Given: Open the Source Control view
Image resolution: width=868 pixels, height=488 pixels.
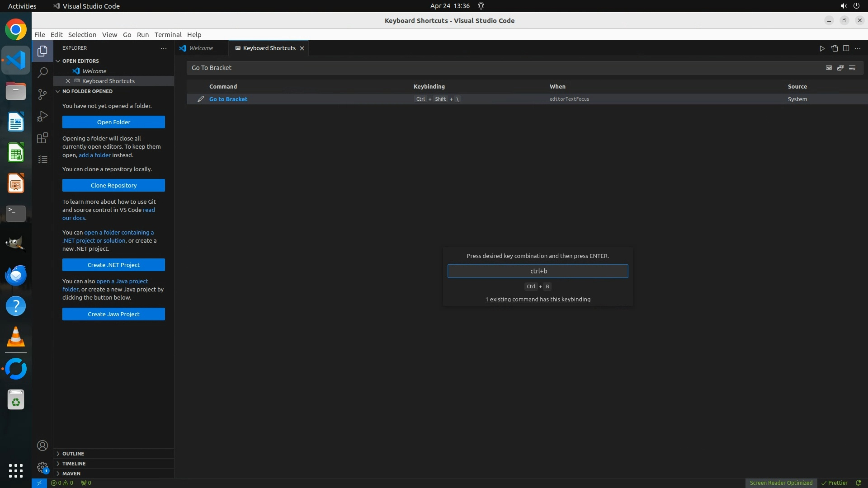Looking at the screenshot, I should pyautogui.click(x=42, y=94).
